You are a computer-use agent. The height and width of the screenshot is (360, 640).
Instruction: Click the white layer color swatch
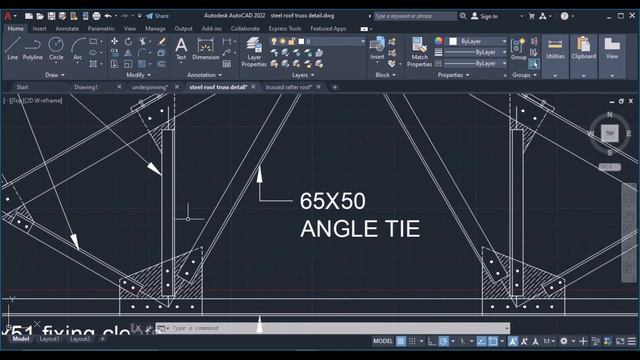pyautogui.click(x=301, y=41)
